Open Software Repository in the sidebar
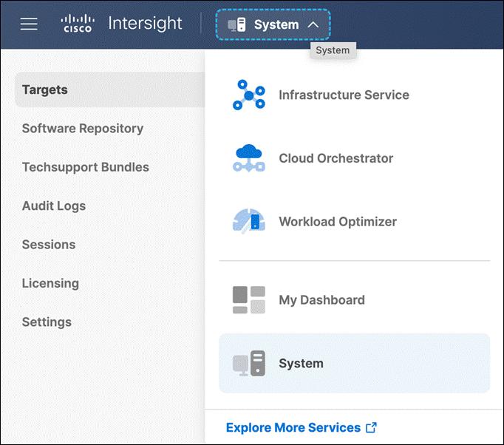This screenshot has height=445, width=504. coord(83,129)
